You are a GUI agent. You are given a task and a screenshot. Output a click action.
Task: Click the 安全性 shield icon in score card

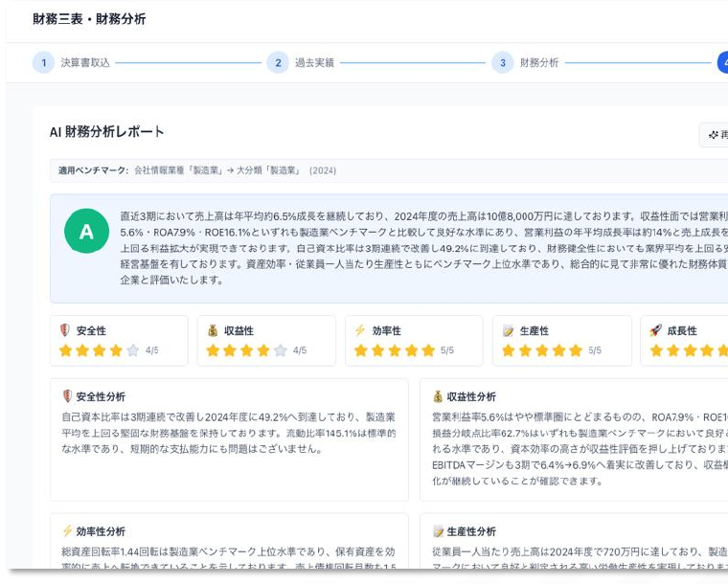[x=65, y=330]
